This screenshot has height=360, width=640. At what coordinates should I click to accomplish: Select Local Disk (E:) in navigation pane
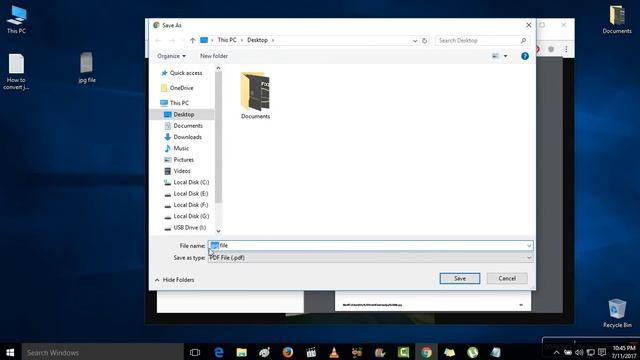(x=186, y=193)
